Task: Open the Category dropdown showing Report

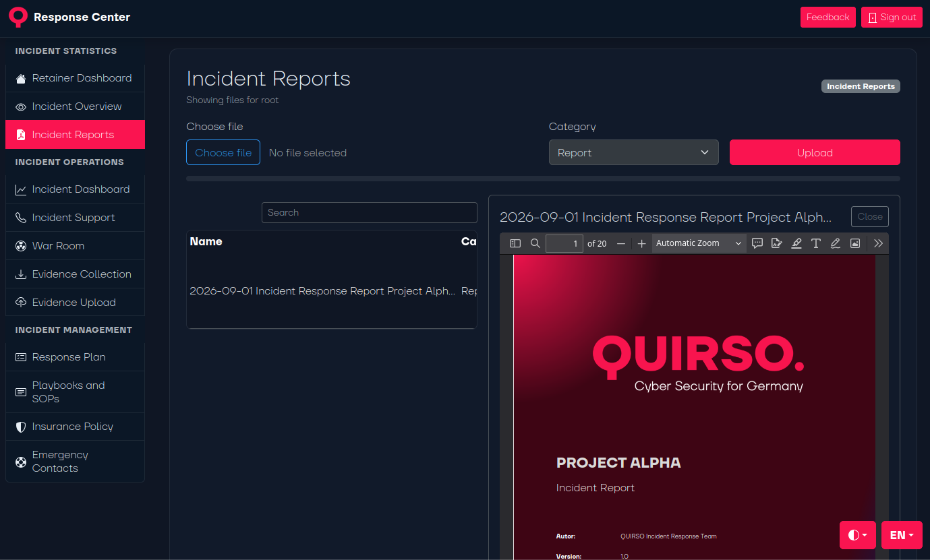Action: (x=634, y=152)
